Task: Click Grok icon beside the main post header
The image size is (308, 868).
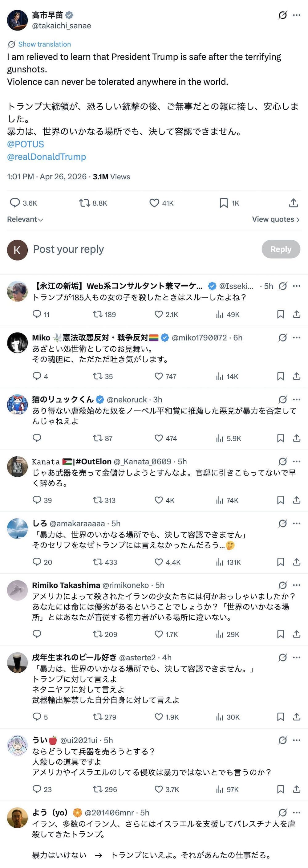Action: 283,15
